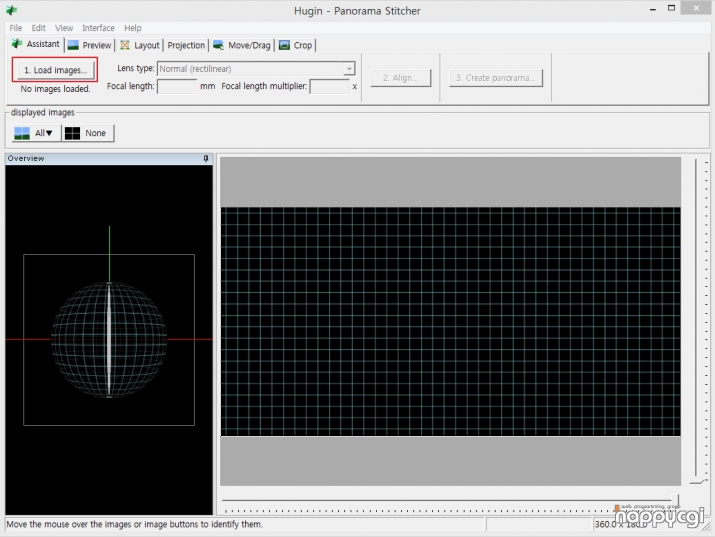
Task: Switch to the Move/Drag tab
Action: pos(242,45)
